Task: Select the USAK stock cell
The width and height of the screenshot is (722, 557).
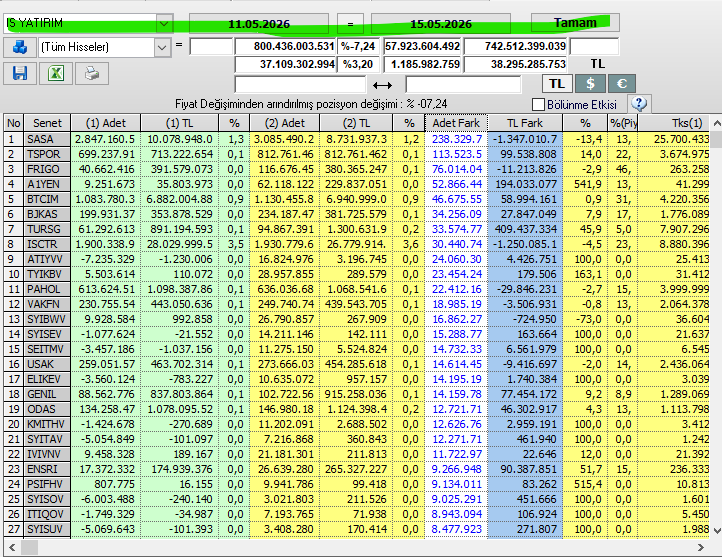Action: (x=47, y=364)
